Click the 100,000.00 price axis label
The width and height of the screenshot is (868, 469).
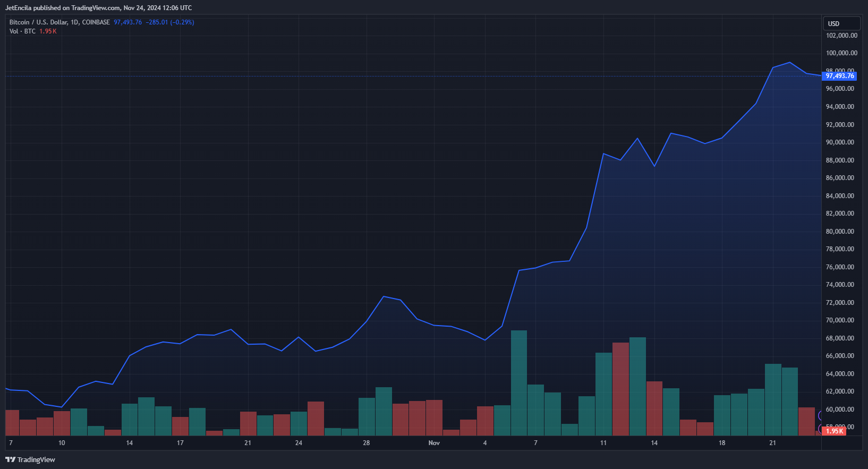pos(841,53)
